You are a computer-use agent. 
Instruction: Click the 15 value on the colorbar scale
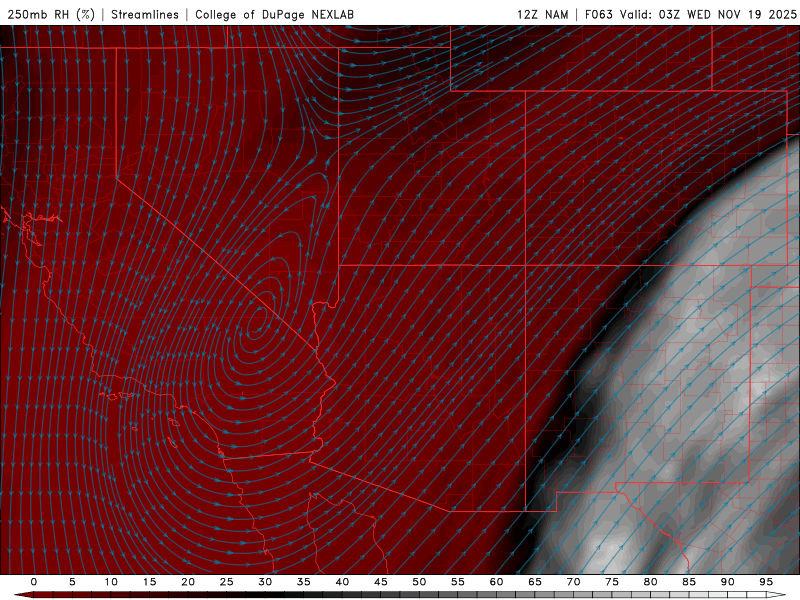click(149, 582)
